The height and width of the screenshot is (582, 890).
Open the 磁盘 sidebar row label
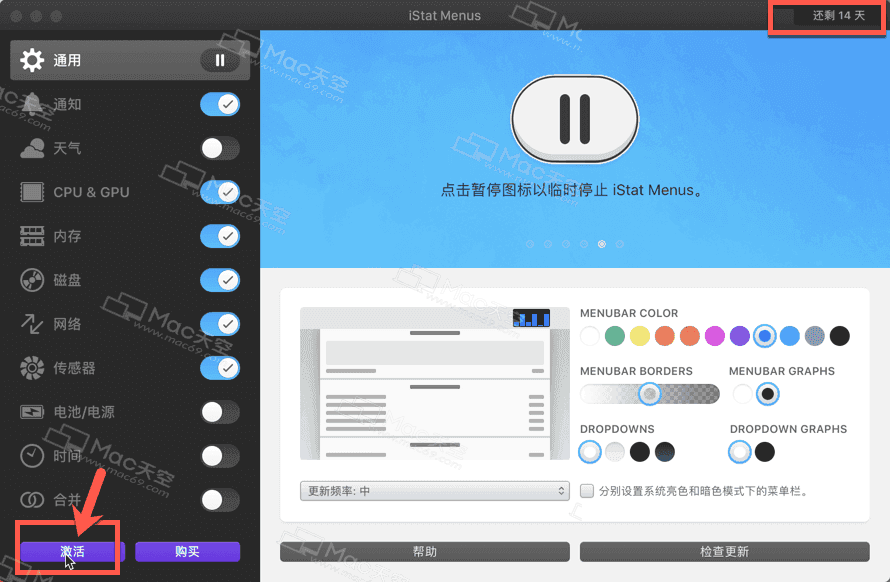(x=67, y=280)
